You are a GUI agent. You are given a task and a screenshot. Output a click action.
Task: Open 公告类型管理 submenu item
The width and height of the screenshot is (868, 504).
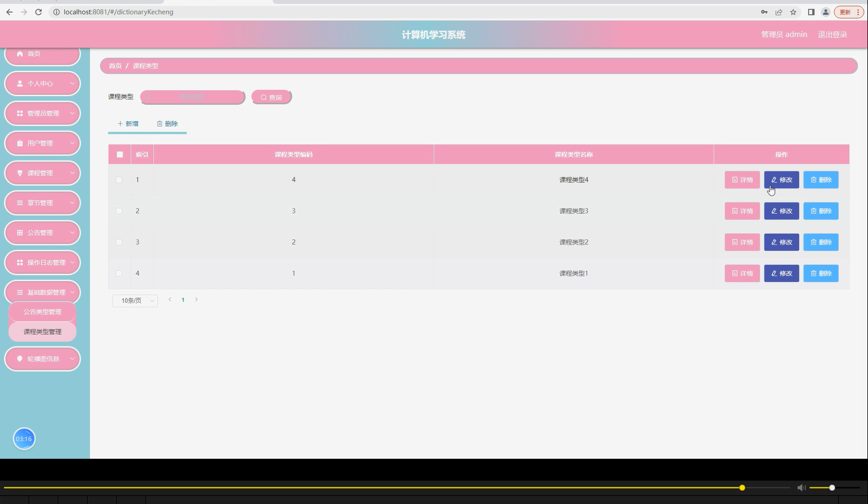(42, 312)
